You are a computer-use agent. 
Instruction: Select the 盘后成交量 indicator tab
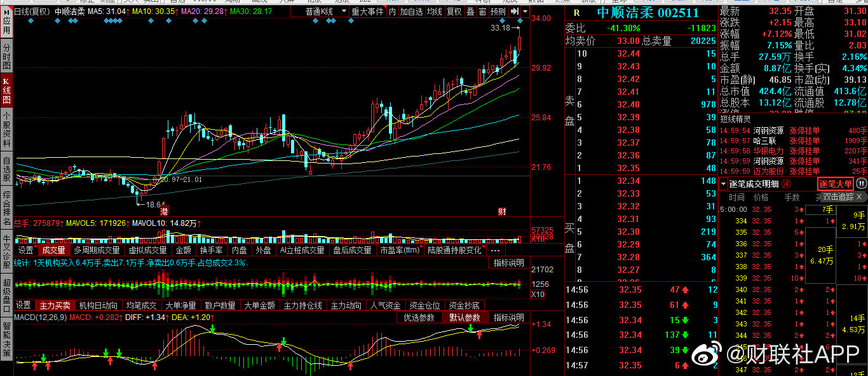click(352, 251)
